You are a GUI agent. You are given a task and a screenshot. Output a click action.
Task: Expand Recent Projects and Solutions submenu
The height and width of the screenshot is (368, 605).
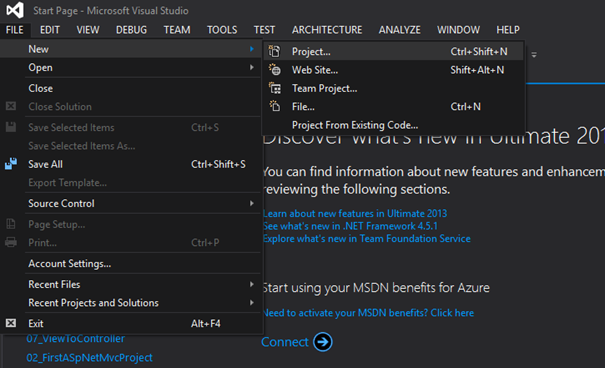pyautogui.click(x=252, y=303)
